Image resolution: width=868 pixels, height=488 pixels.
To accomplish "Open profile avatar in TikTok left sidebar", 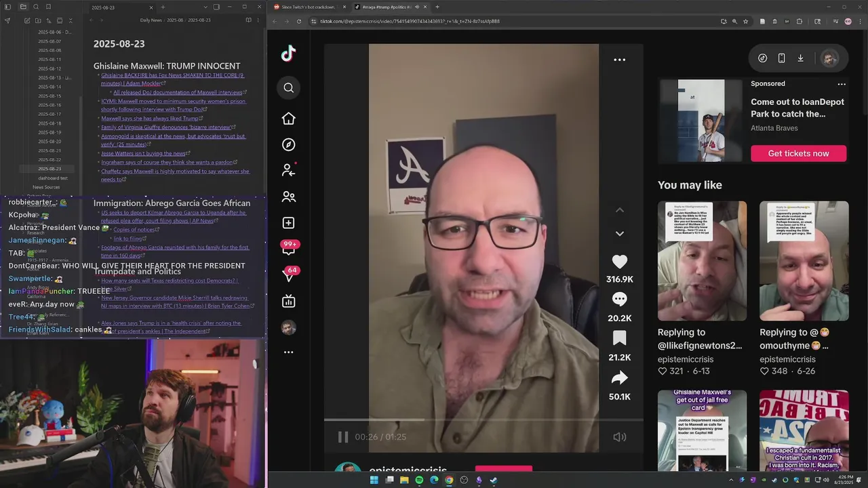I will tap(289, 327).
